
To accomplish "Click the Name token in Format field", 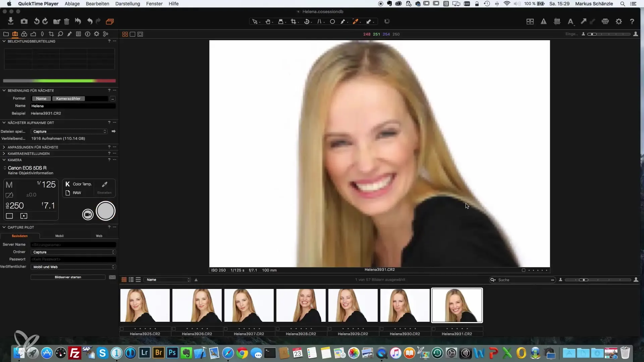I will (x=41, y=99).
